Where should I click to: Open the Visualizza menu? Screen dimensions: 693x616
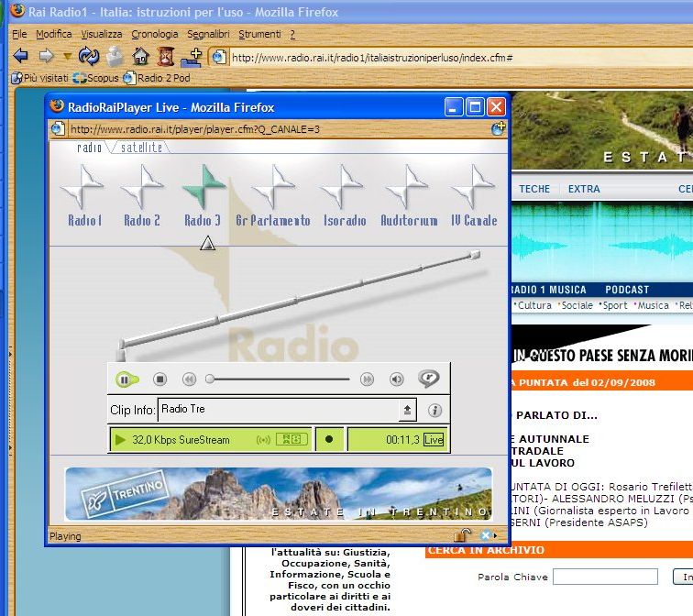[x=101, y=34]
